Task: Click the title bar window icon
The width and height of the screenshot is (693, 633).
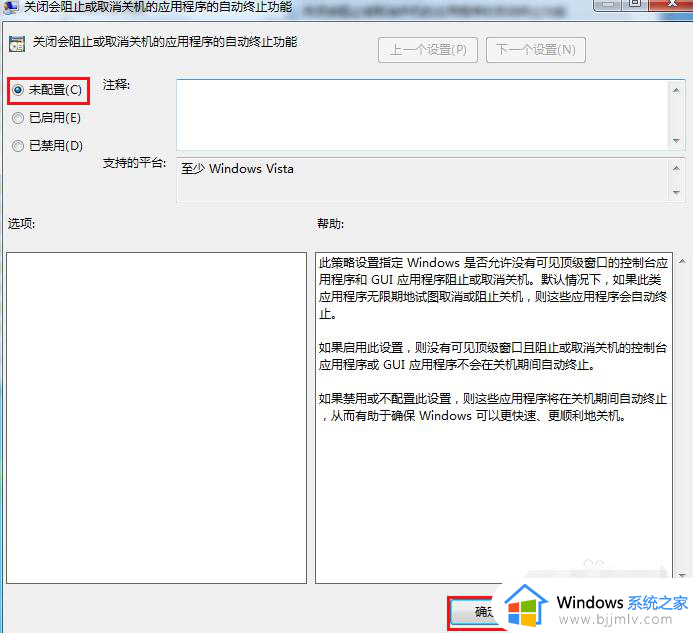Action: [10, 6]
